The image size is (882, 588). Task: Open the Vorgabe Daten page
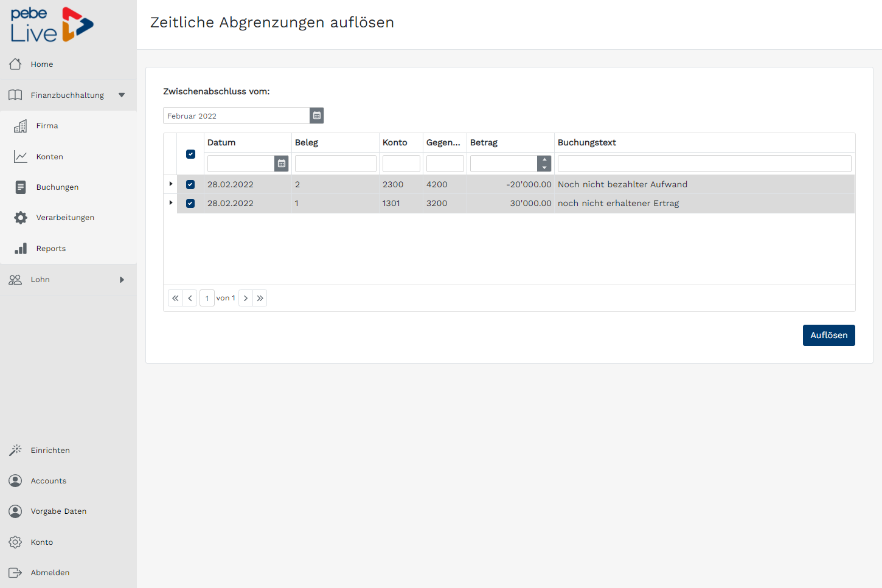pyautogui.click(x=58, y=511)
